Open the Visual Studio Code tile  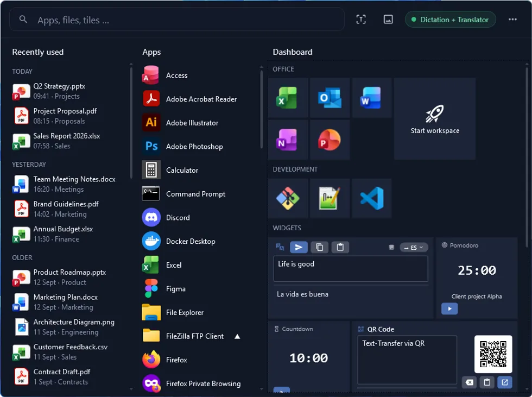coord(371,198)
